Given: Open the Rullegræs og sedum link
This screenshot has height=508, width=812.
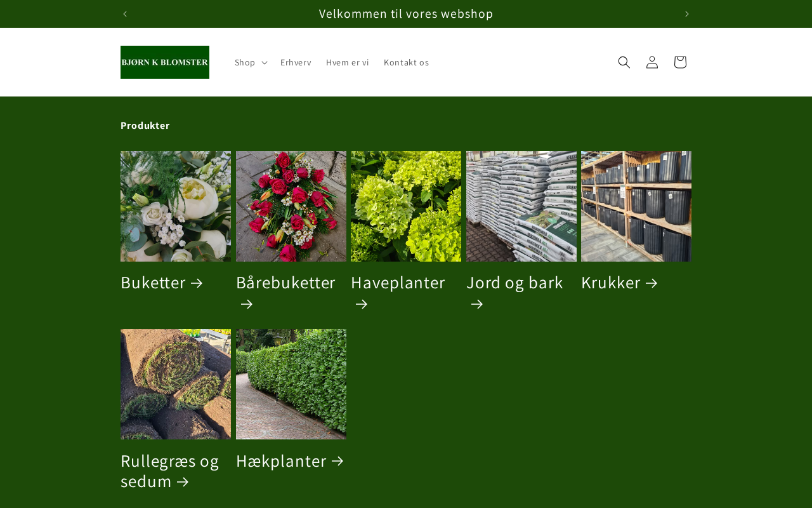Looking at the screenshot, I should pos(170,471).
